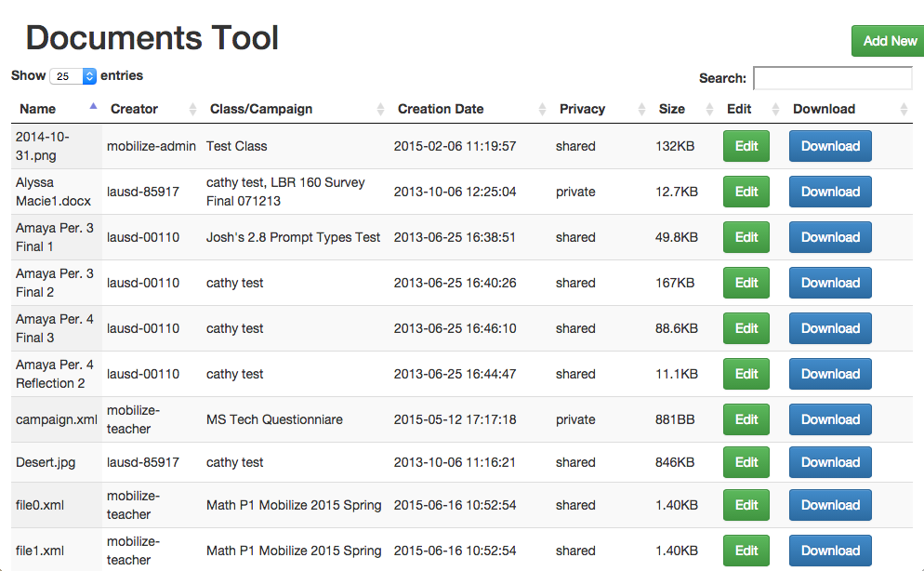Screen dimensions: 924x571
Task: Click sort icon next to Download header
Action: pos(904,109)
